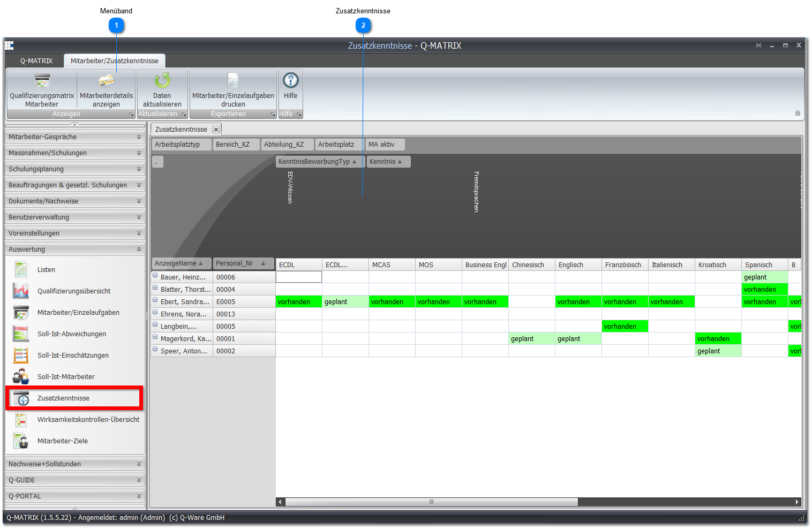
Task: Close the Zusatzkenntnisse document tab
Action: click(216, 130)
